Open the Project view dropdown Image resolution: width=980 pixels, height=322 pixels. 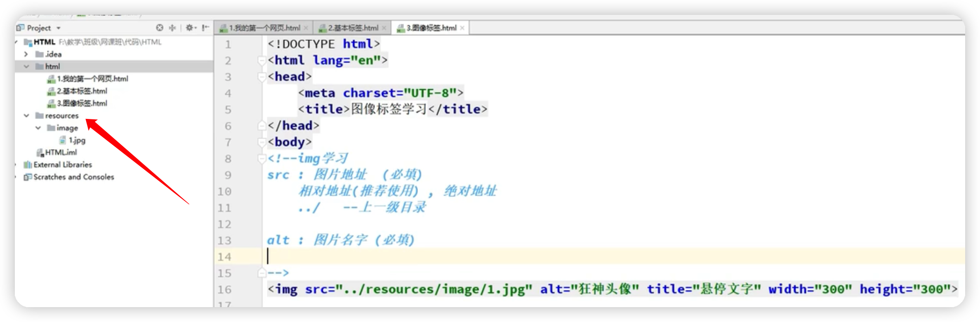pos(59,28)
